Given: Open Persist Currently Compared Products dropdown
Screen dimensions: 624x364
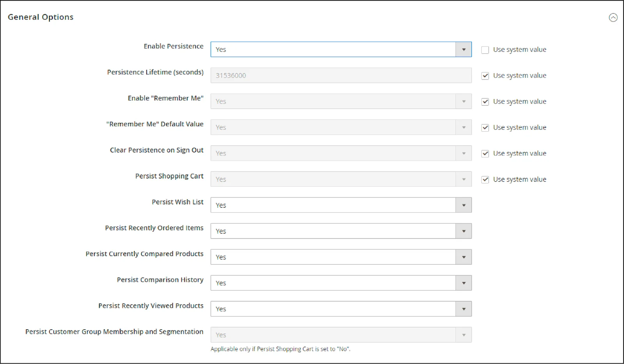Looking at the screenshot, I should (341, 257).
